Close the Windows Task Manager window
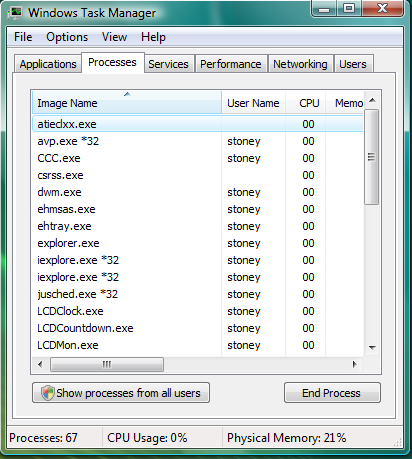Image resolution: width=412 pixels, height=459 pixels. (x=383, y=8)
